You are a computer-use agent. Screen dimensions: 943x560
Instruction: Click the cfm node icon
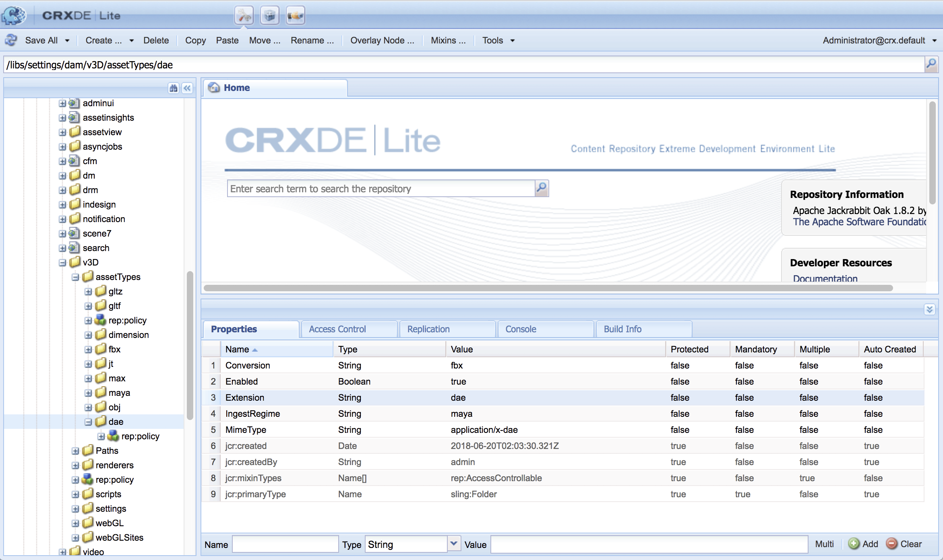[x=74, y=161]
